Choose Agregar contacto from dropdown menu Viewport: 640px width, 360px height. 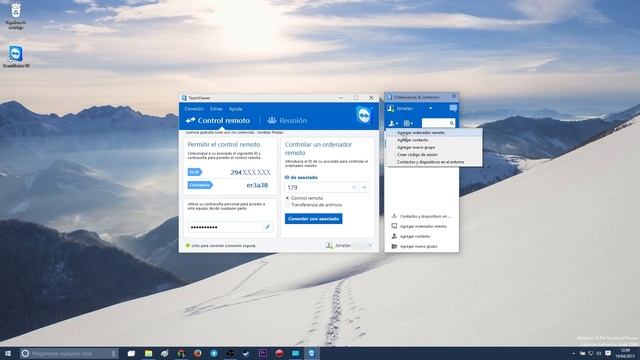434,140
